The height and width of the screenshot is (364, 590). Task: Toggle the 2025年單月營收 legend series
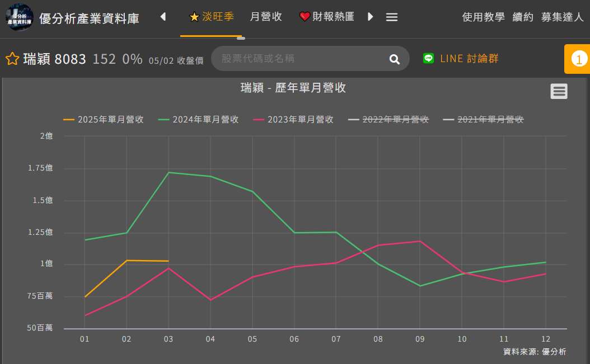104,120
